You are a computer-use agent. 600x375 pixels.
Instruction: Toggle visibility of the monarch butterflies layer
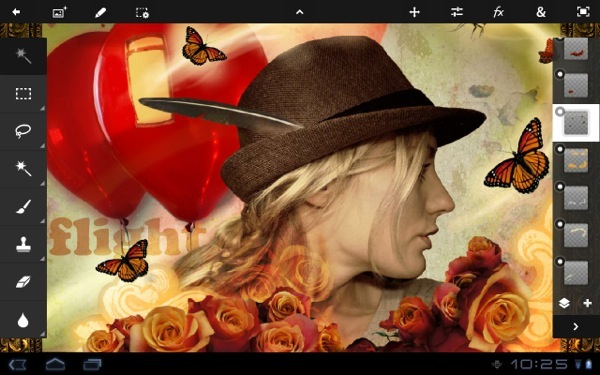[x=560, y=149]
